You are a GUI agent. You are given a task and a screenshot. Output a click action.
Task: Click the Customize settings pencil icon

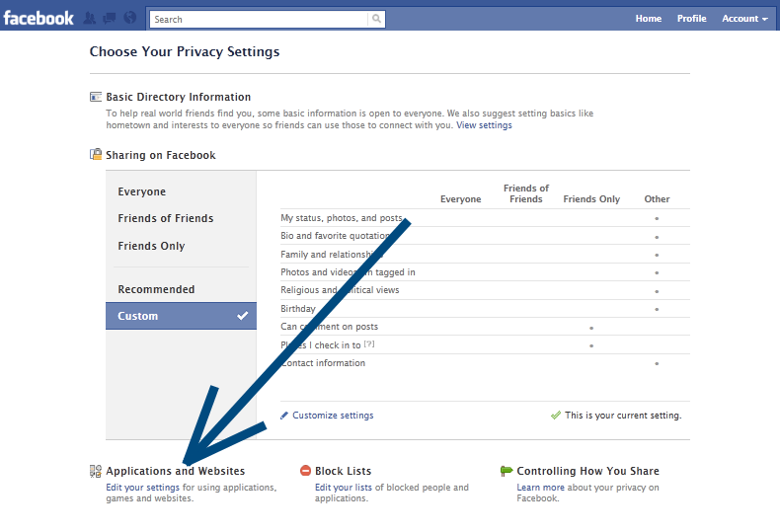click(x=285, y=416)
